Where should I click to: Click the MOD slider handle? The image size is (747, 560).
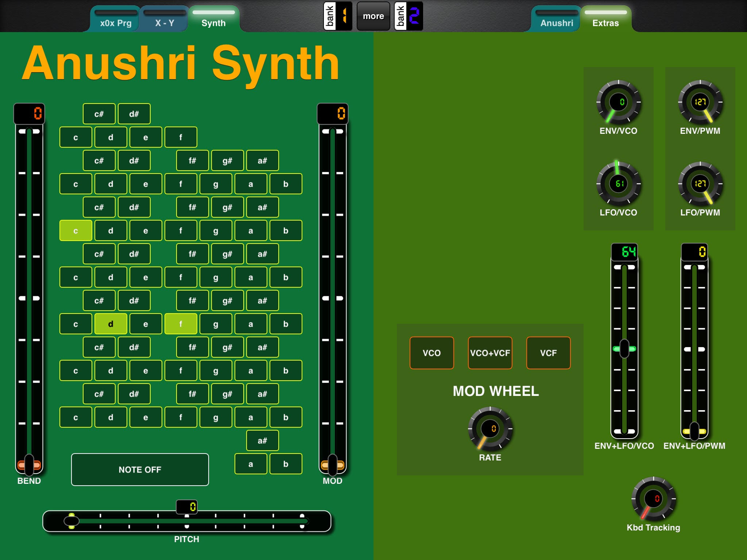click(x=333, y=465)
